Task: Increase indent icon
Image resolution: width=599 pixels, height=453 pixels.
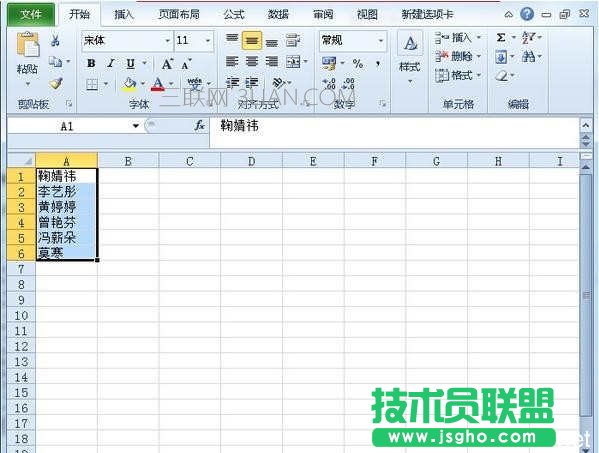Action: click(252, 83)
